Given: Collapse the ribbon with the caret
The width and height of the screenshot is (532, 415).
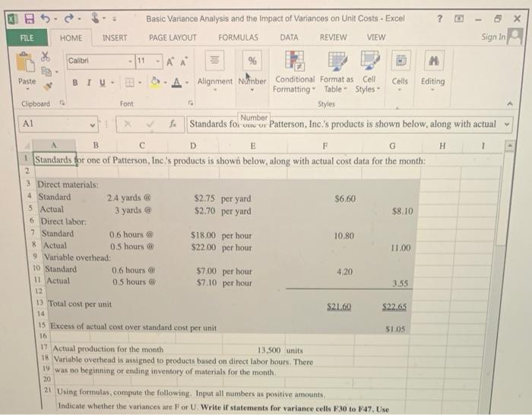Looking at the screenshot, I should [x=509, y=104].
